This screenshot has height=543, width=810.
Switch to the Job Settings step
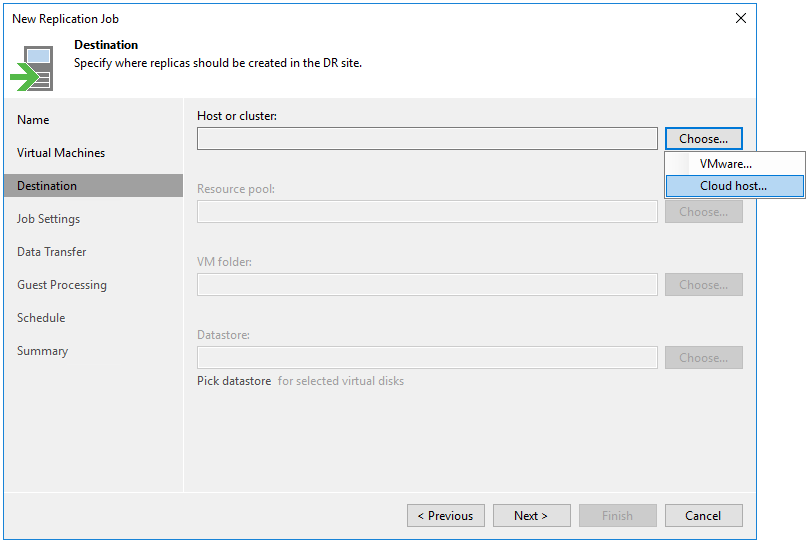click(48, 219)
